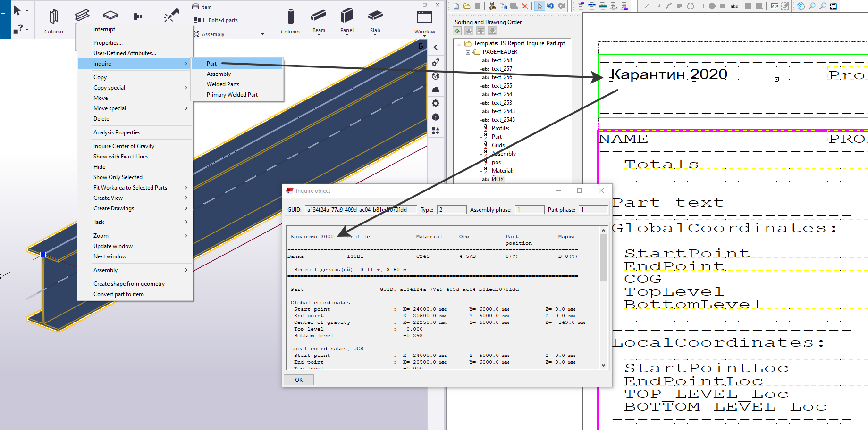868x430 pixels.
Task: Select the concrete Beam tool
Action: click(319, 17)
